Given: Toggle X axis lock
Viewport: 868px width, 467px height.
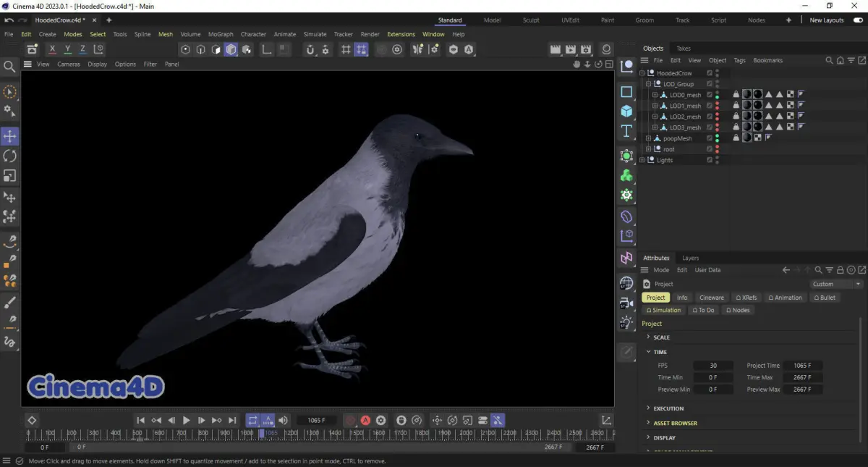Looking at the screenshot, I should 52,49.
